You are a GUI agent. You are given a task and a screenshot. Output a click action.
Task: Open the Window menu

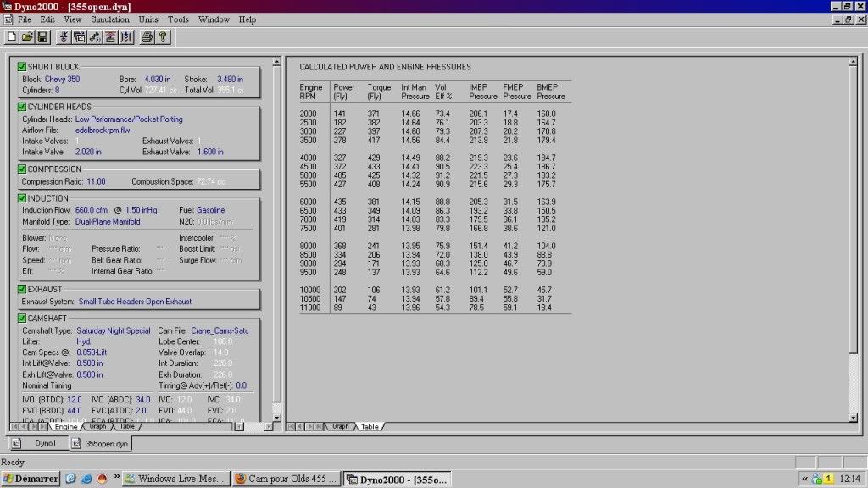214,19
